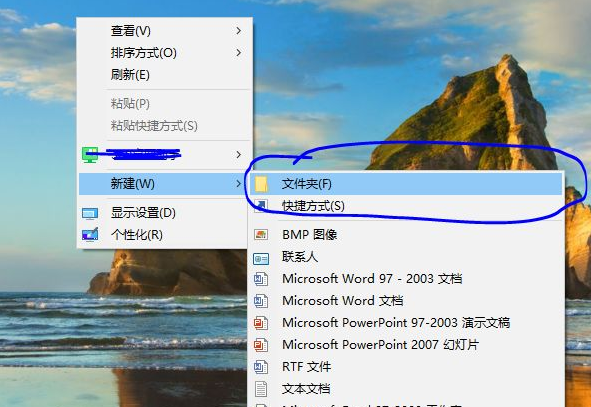Image resolution: width=591 pixels, height=407 pixels.
Task: Create new 文件夹(F) folder
Action: tap(406, 184)
